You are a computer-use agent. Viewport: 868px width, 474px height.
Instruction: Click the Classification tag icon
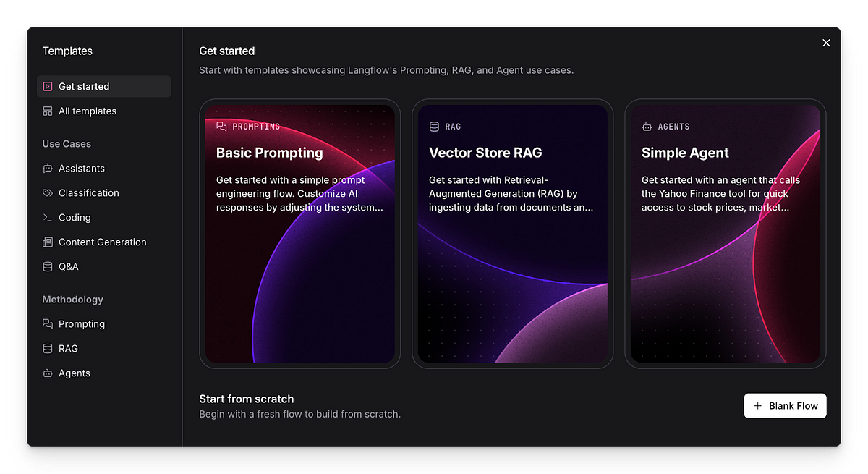coord(48,193)
